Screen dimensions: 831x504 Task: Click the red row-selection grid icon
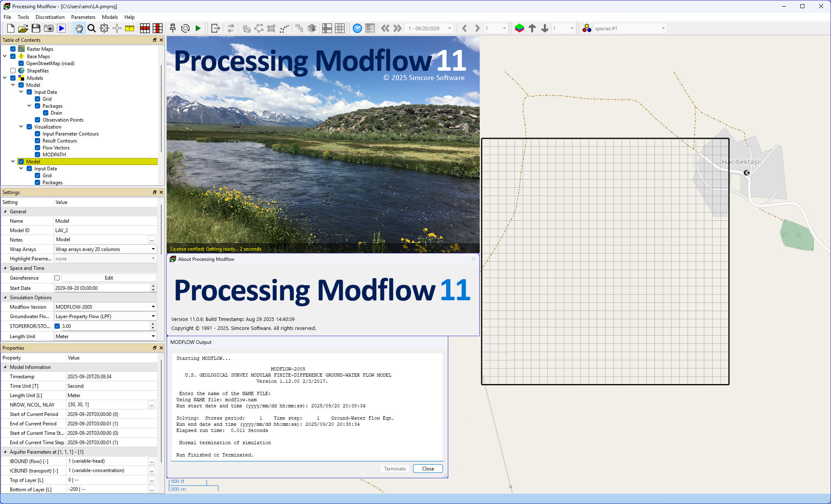coord(145,28)
